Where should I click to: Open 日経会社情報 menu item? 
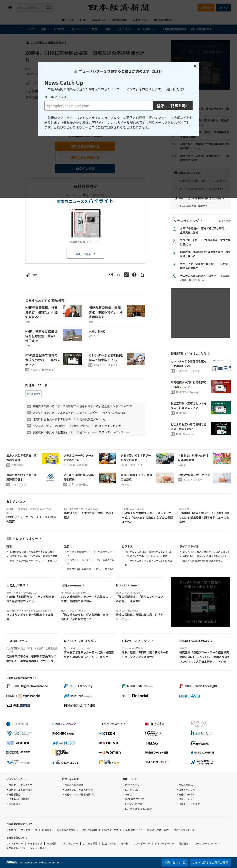[119, 20]
